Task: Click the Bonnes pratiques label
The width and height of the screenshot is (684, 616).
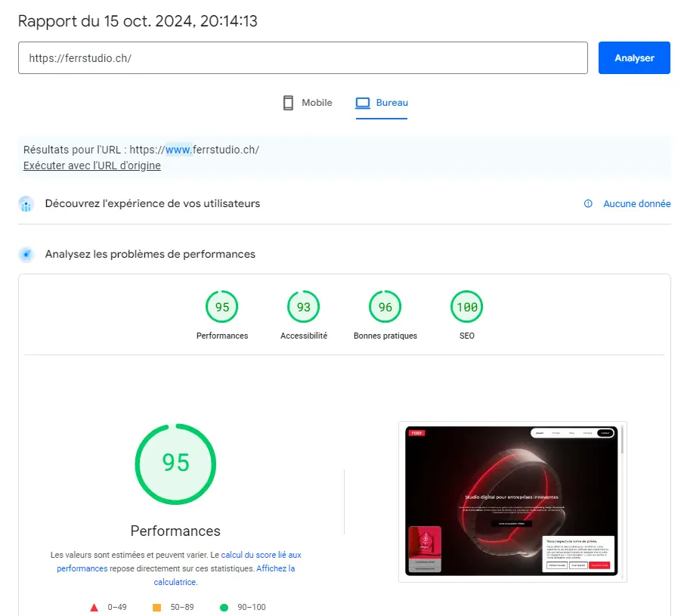Action: 385,336
